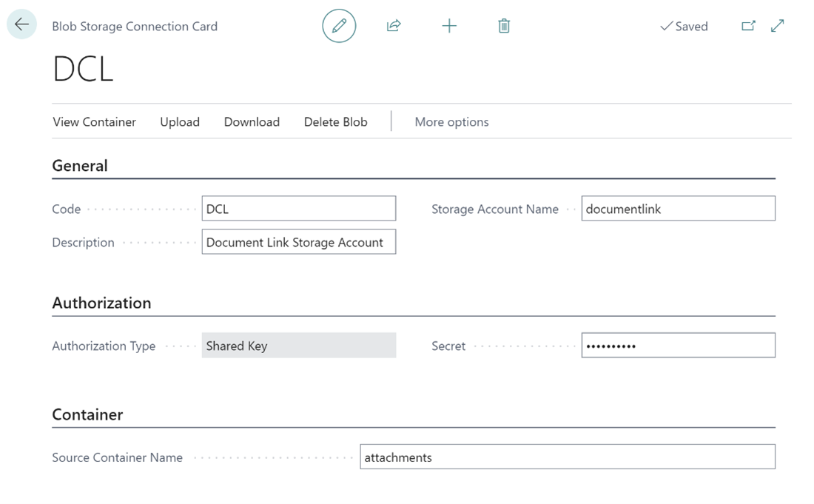Show More options in action bar
This screenshot has height=504, width=814.
point(451,122)
